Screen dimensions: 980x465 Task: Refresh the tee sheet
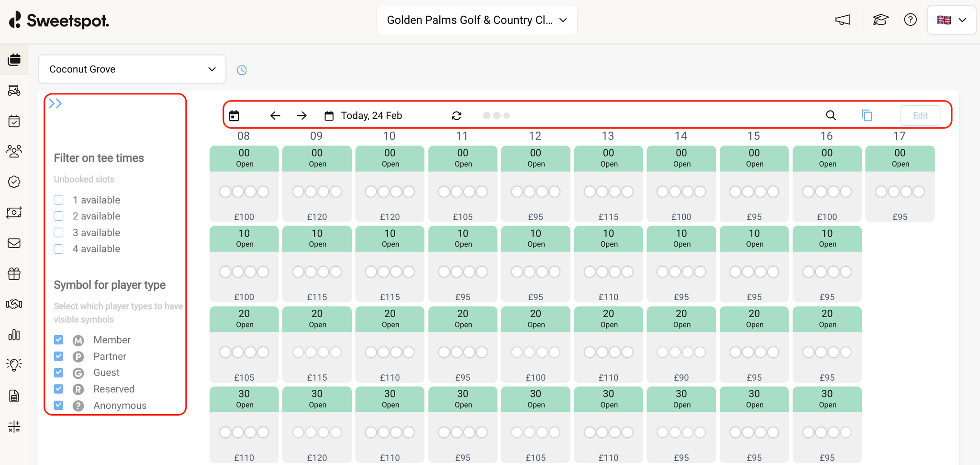tap(457, 115)
